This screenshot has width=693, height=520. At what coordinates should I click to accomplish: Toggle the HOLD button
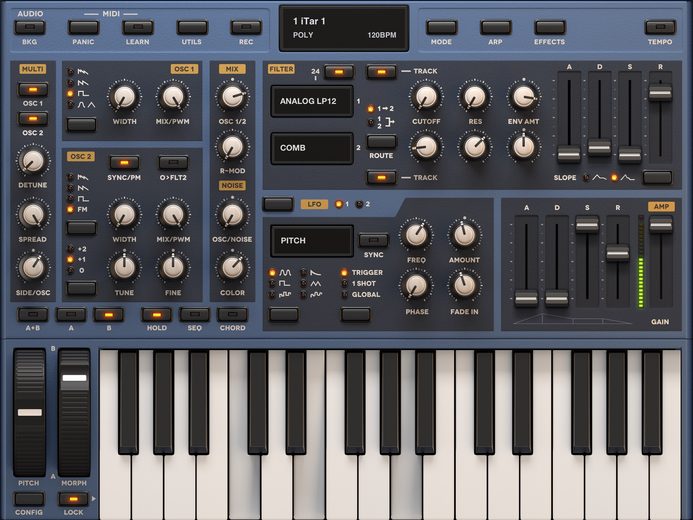[156, 315]
